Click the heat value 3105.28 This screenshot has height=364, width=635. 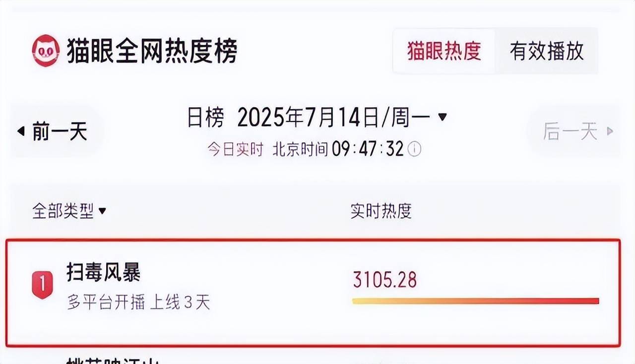pyautogui.click(x=385, y=280)
